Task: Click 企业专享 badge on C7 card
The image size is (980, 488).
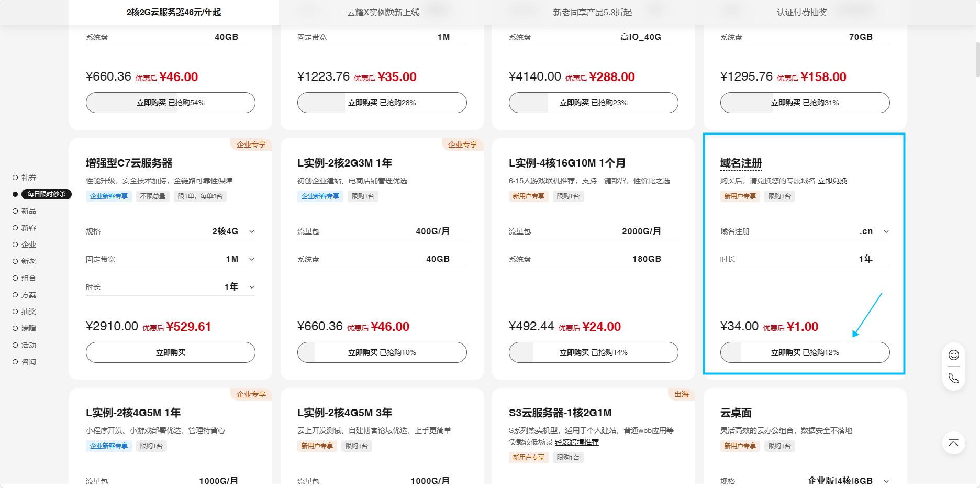Action: [x=251, y=145]
